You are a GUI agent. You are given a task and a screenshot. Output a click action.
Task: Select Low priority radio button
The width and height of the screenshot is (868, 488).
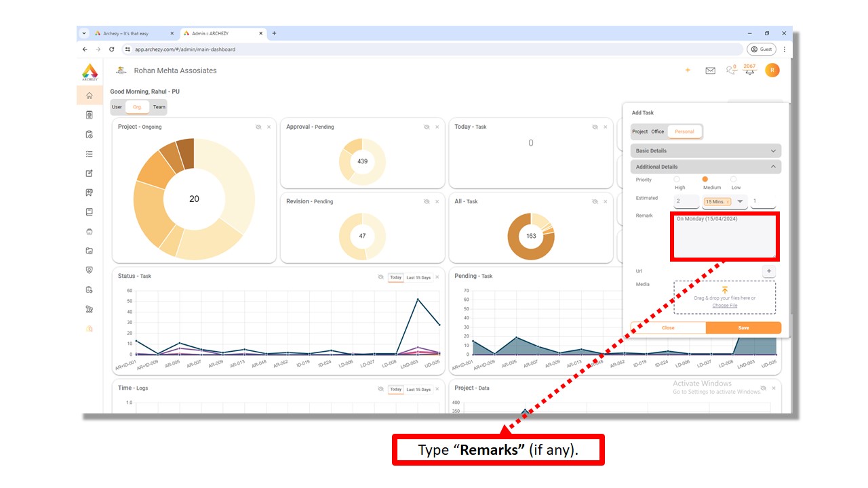point(733,179)
